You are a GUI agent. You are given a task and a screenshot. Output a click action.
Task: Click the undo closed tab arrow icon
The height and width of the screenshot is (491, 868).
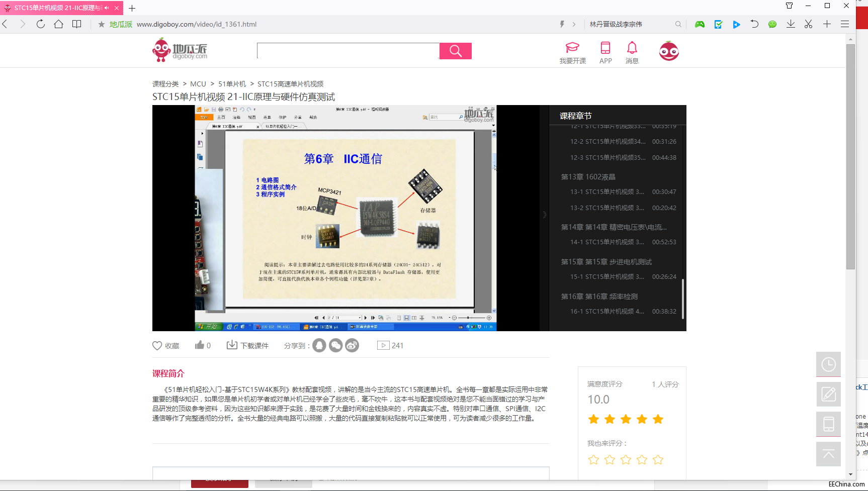tap(754, 24)
